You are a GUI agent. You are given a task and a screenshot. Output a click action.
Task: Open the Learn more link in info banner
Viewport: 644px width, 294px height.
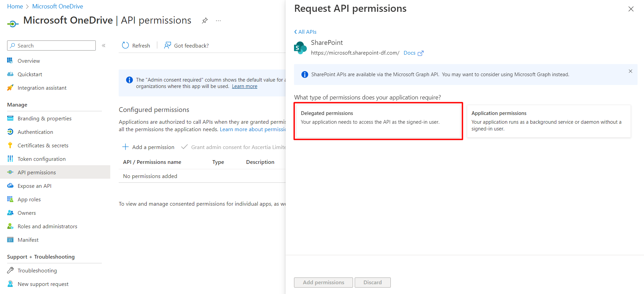[244, 86]
